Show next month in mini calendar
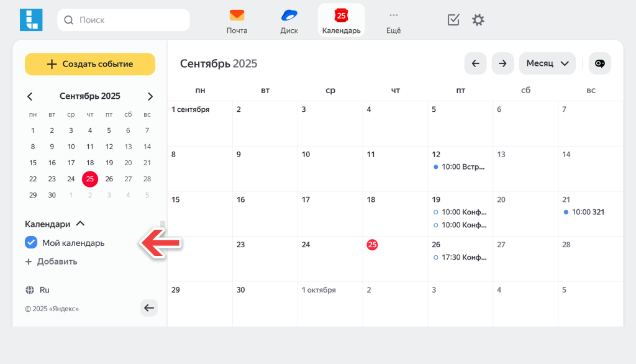 click(x=150, y=96)
